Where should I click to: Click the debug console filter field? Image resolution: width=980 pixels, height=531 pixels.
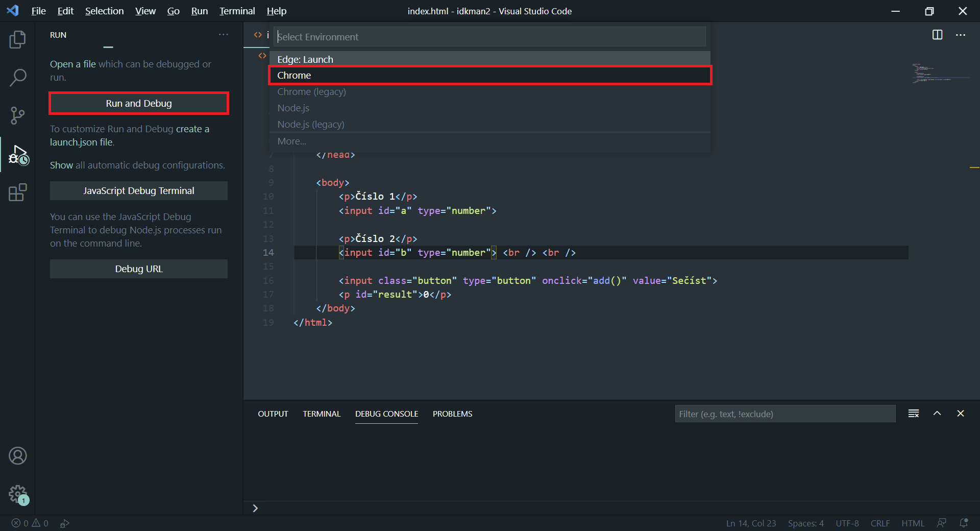(x=785, y=414)
